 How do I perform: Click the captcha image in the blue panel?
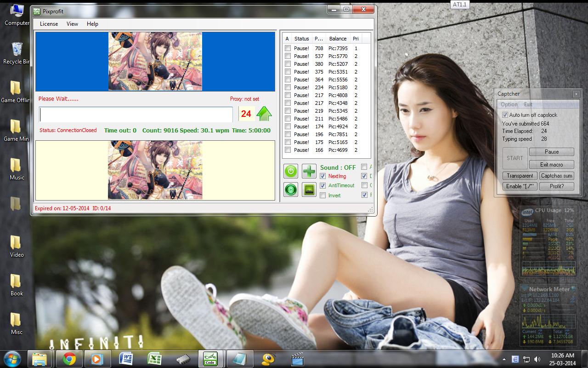tap(155, 61)
